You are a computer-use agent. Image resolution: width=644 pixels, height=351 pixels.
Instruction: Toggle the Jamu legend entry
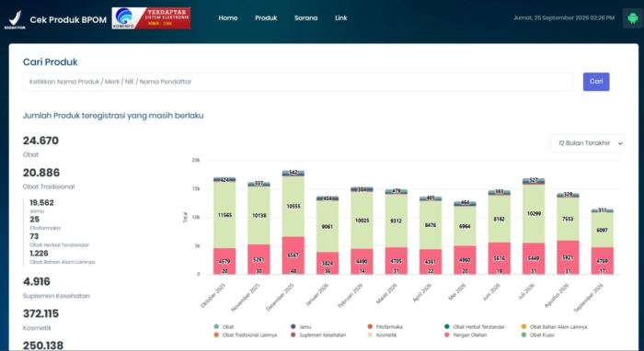pos(301,327)
